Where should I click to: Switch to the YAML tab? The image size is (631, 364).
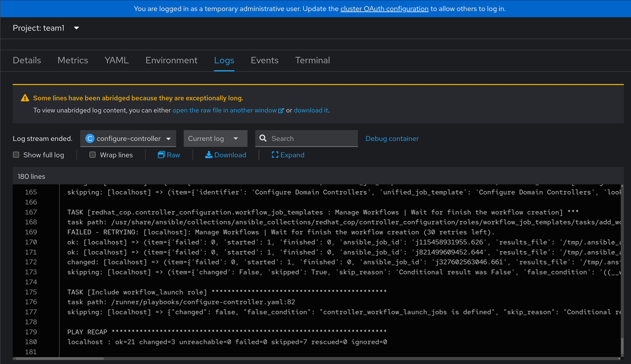click(117, 60)
